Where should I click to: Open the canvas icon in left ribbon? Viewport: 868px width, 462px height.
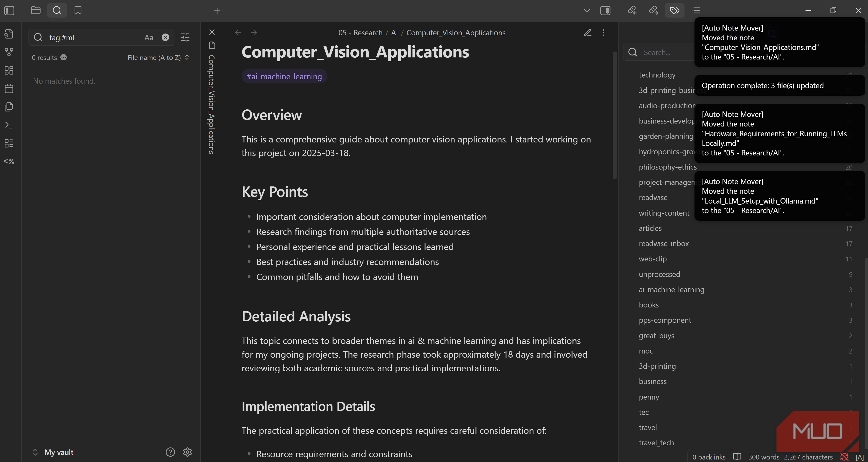coord(9,70)
